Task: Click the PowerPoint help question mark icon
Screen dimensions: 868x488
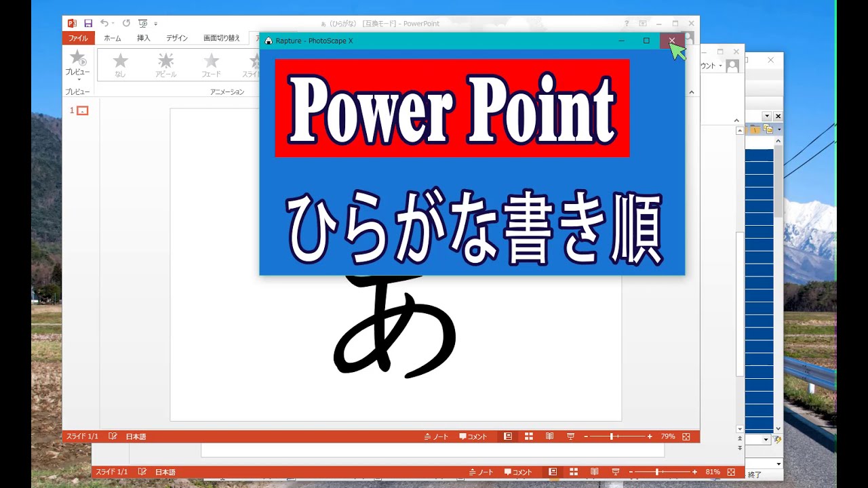Action: point(626,23)
